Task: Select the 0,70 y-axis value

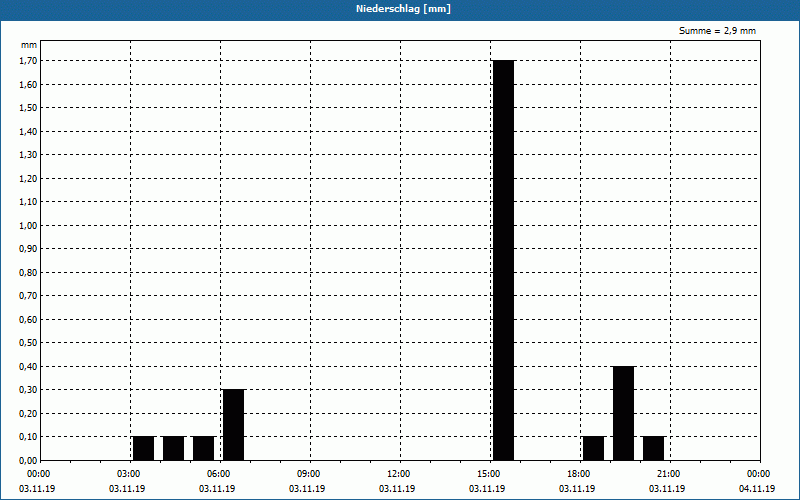Action: click(x=28, y=295)
